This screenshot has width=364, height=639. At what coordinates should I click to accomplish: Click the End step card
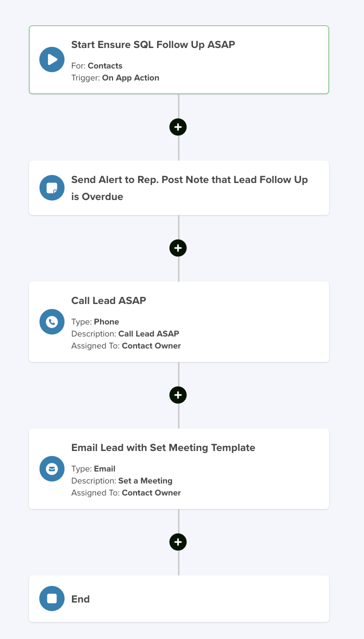(x=179, y=598)
